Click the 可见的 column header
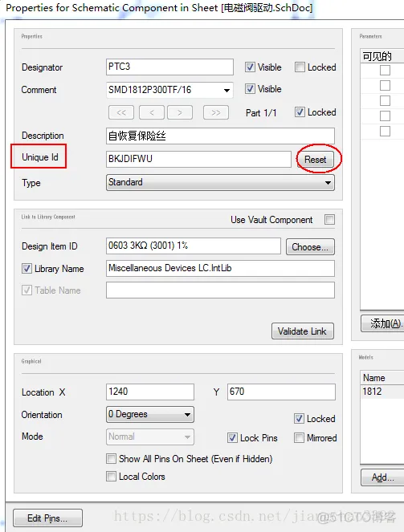 click(382, 56)
